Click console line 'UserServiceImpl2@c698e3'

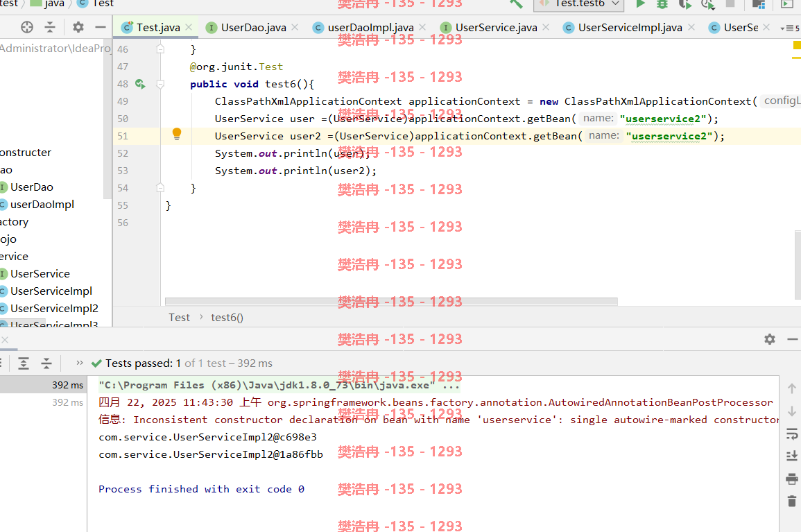tap(207, 437)
